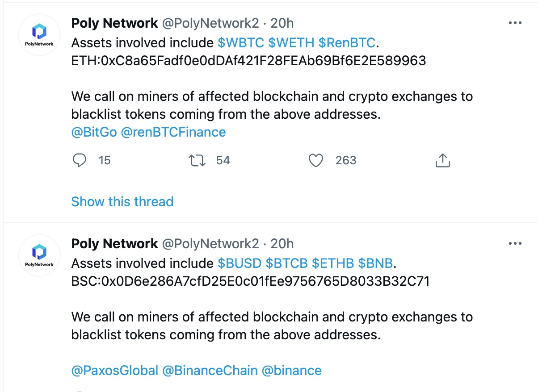Open the $BUSD cashtag link

[240, 263]
